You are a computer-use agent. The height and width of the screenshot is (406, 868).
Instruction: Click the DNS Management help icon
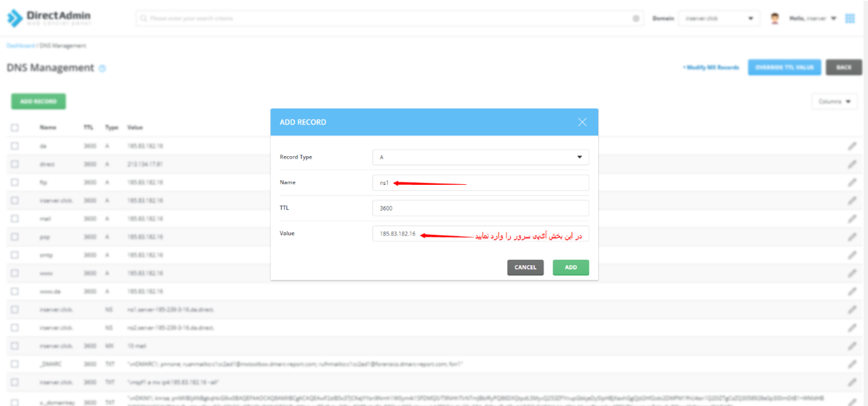pos(103,69)
